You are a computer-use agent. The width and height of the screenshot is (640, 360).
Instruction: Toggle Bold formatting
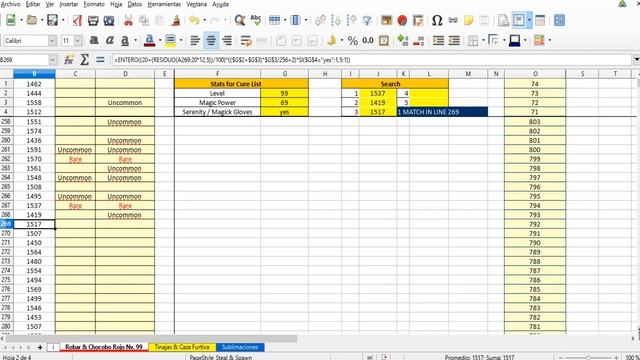pos(93,40)
